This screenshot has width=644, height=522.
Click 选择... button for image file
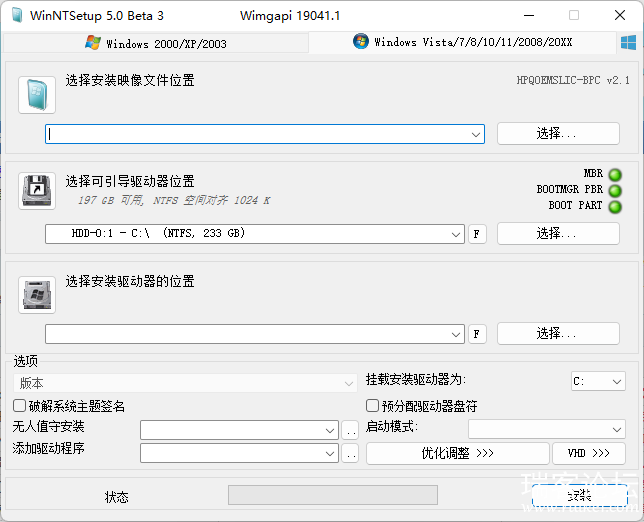[x=558, y=133]
